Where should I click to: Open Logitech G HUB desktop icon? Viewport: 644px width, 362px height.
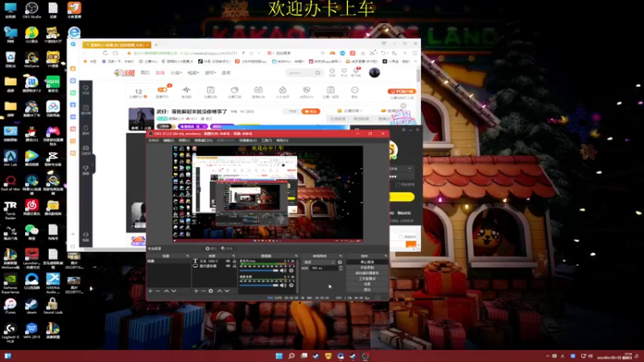tap(10, 332)
